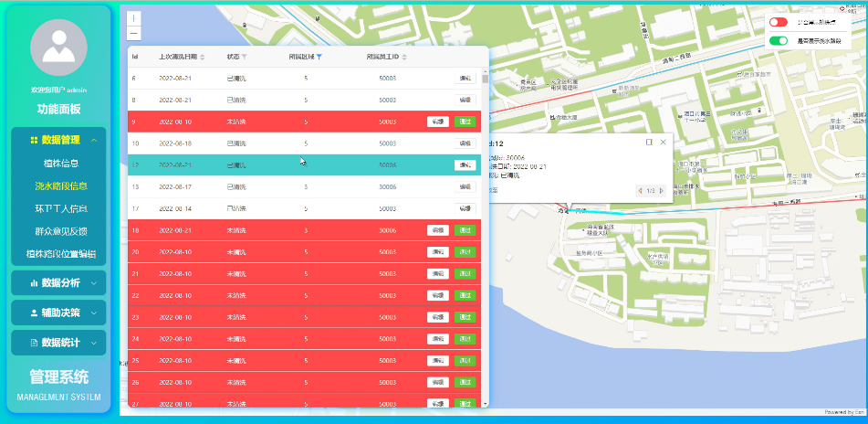Screen dimensions: 868x424
Task: Turn on the red map layer switch
Action: [x=779, y=22]
